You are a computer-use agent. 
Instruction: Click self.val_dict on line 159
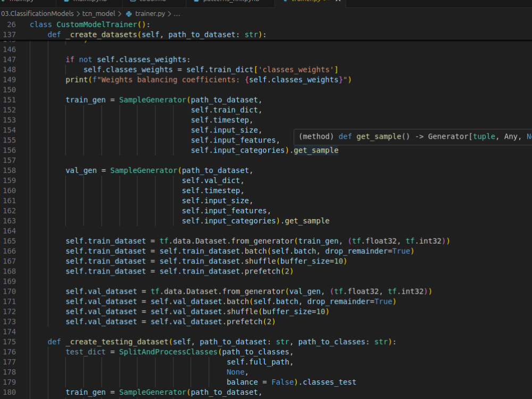(x=211, y=180)
